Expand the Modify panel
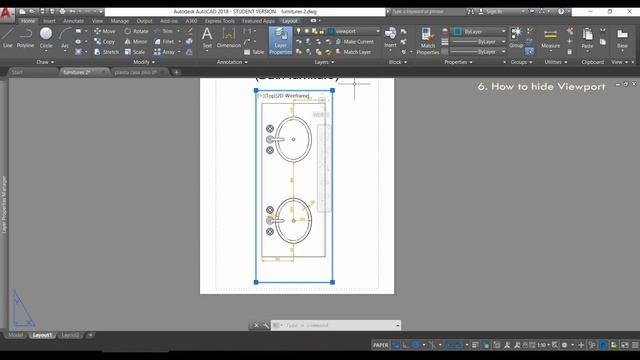Image resolution: width=640 pixels, height=360 pixels. 144,62
